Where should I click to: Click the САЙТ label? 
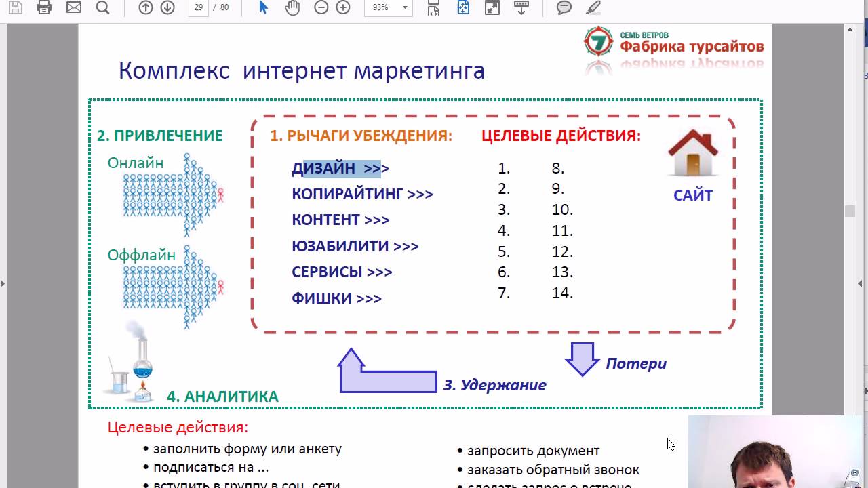[x=693, y=195]
